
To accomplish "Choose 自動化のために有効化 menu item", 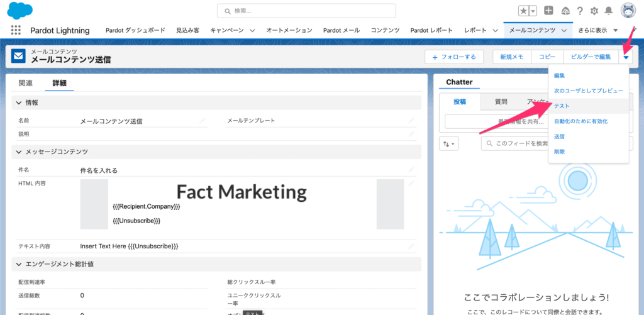I will [x=589, y=121].
